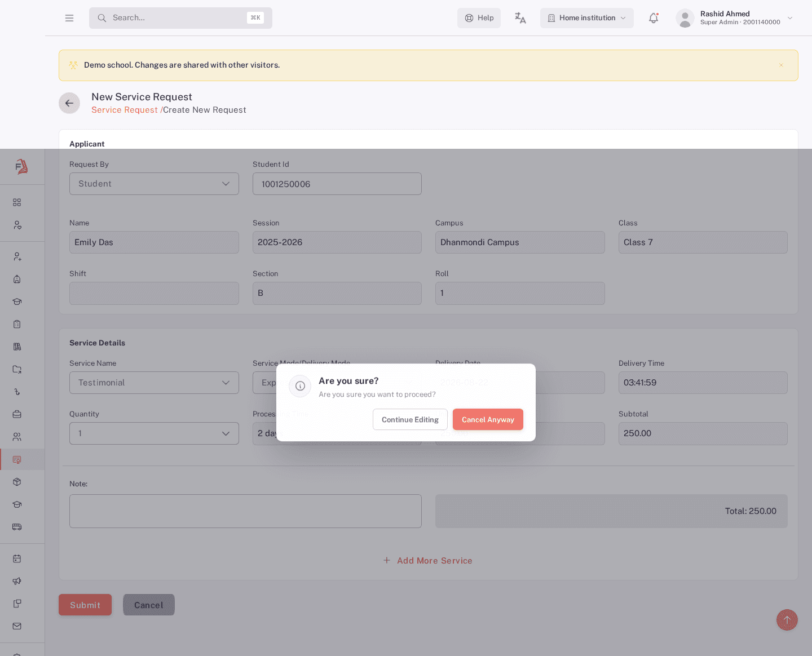Follow the Service Request breadcrumb link
Viewport: 812px width, 656px height.
click(x=125, y=110)
